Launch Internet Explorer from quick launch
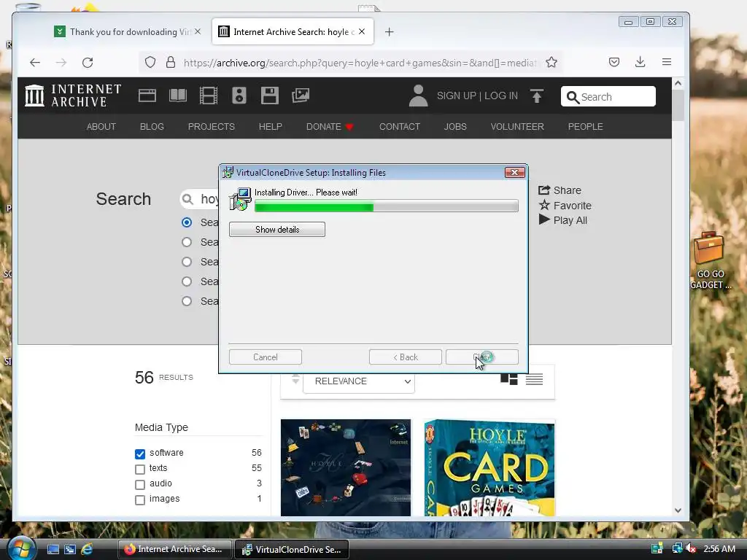Screen dimensions: 747x560 87,549
